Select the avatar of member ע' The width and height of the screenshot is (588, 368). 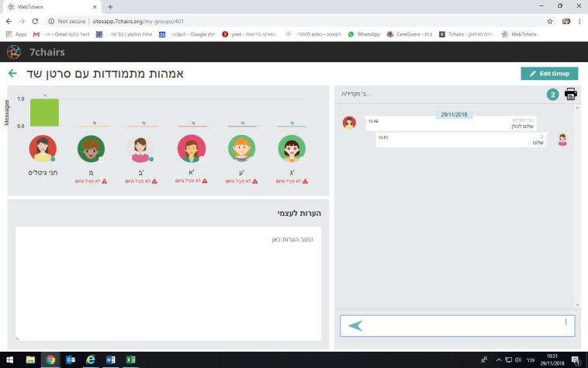pos(241,148)
